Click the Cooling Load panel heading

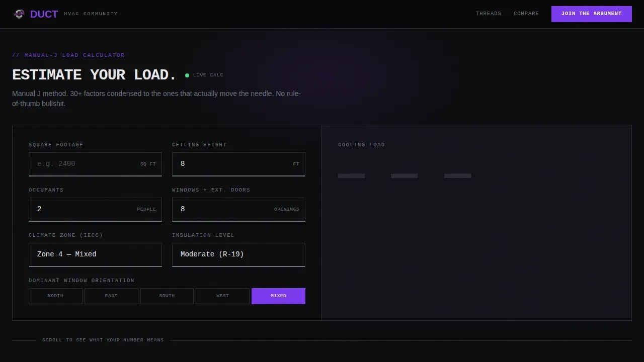coord(361,145)
